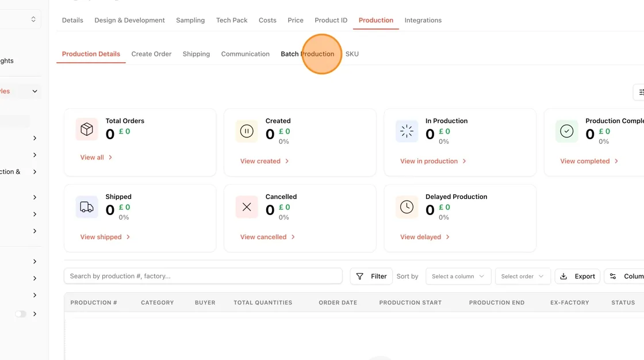Click the PRODUCTION END column header
The width and height of the screenshot is (644, 360).
(497, 302)
